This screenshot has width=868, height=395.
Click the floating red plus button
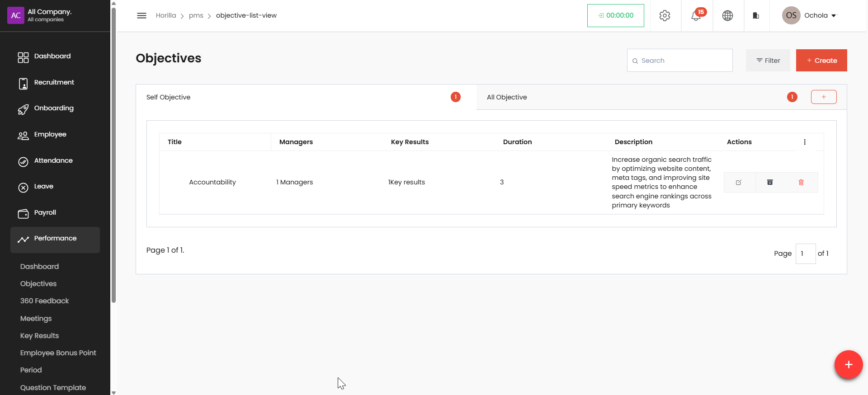point(849,364)
